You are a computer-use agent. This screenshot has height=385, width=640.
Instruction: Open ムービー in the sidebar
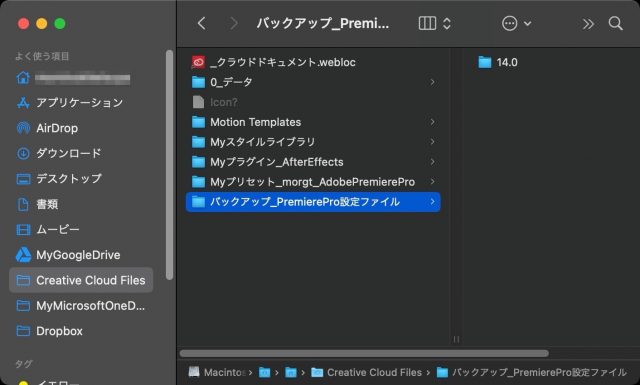coord(81,229)
